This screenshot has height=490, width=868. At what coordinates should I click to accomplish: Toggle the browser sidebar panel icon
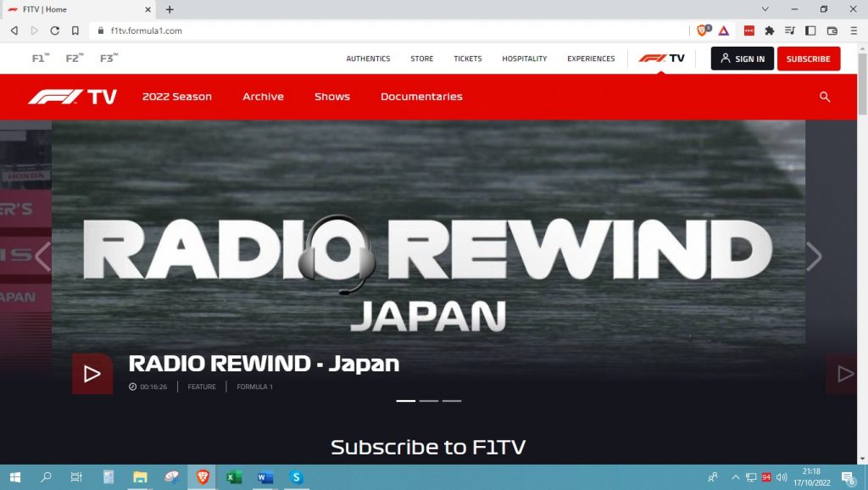coord(811,30)
